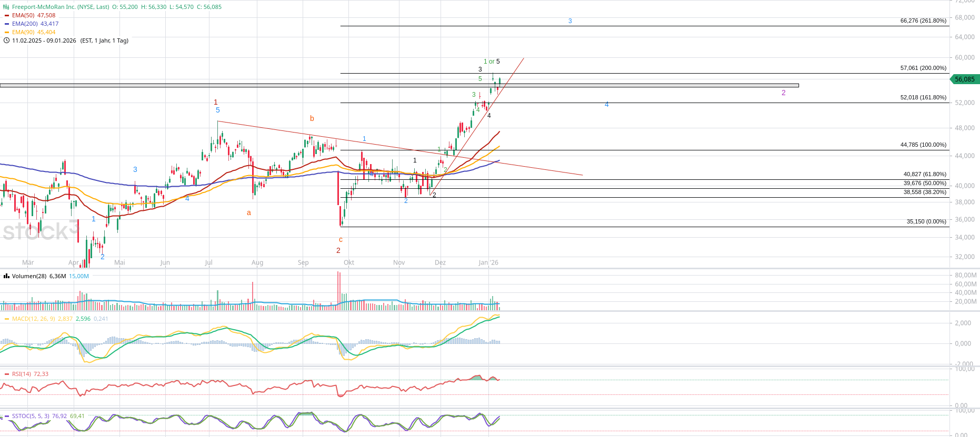Click the '1 or 5' wave annotation
The height and width of the screenshot is (437, 980).
pyautogui.click(x=492, y=62)
